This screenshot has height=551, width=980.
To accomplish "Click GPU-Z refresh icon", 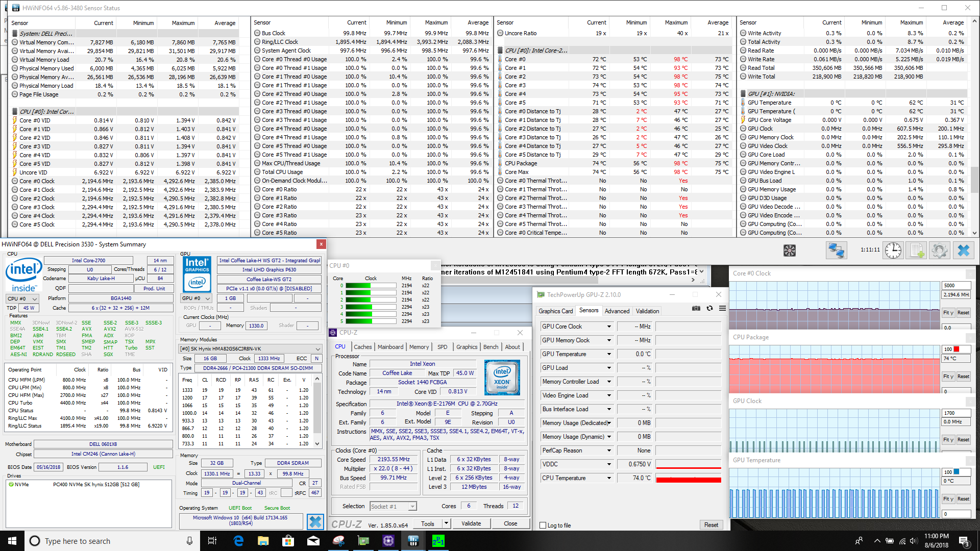I will pyautogui.click(x=709, y=308).
